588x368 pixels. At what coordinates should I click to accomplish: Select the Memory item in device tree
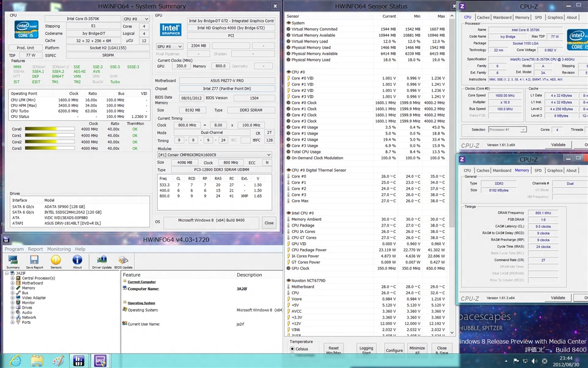(29, 288)
